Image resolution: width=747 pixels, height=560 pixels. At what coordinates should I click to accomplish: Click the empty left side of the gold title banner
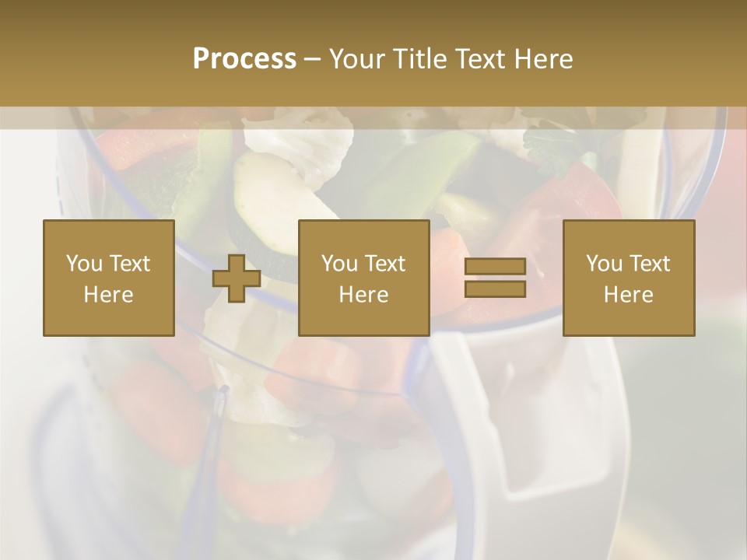[78, 54]
